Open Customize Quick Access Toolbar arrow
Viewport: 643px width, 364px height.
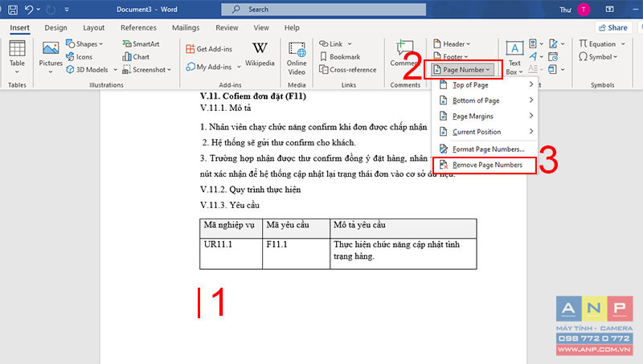(67, 10)
